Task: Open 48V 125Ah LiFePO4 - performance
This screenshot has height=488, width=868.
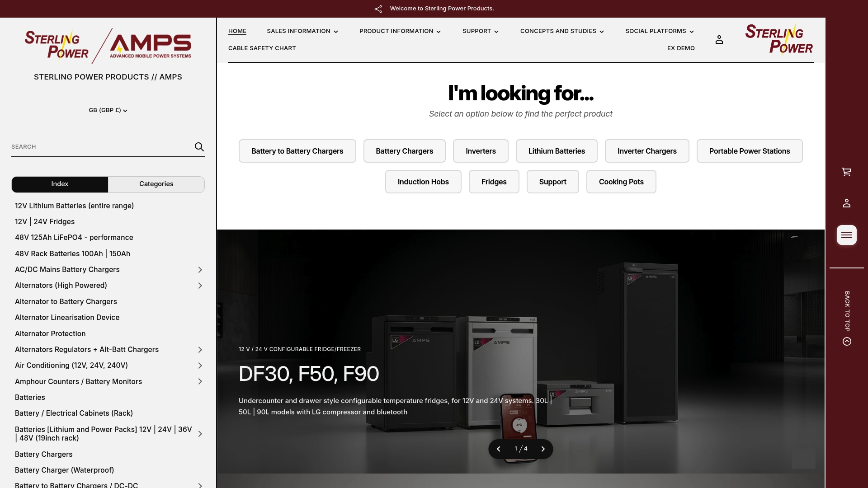Action: [74, 238]
